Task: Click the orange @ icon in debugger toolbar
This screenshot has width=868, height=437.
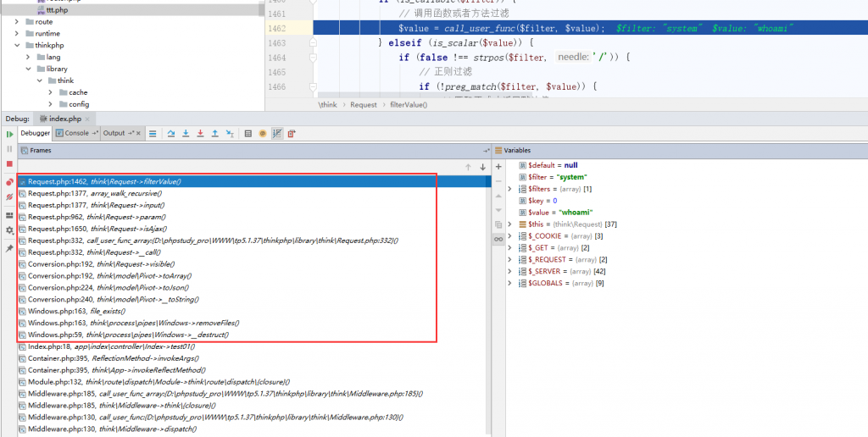Action: (263, 133)
